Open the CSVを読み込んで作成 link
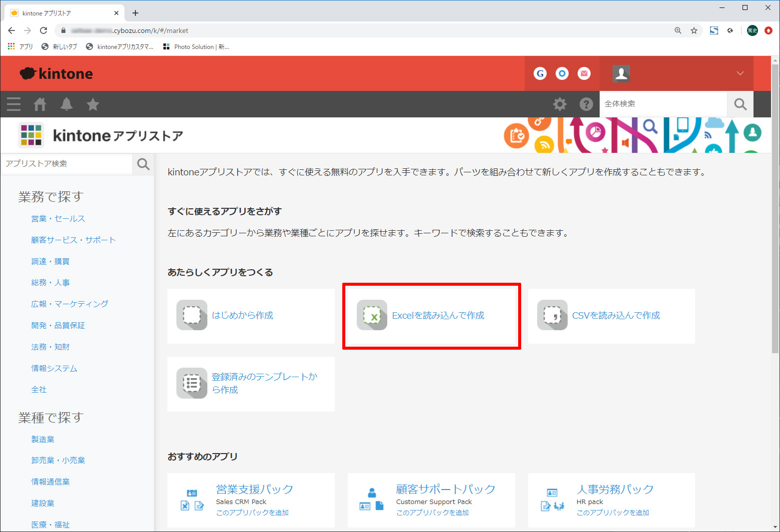 [x=616, y=315]
